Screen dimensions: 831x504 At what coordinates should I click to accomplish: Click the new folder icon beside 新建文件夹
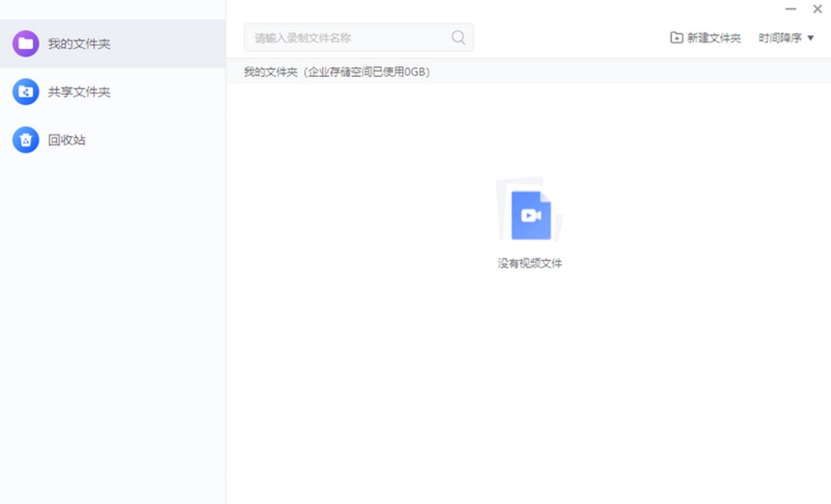[676, 36]
